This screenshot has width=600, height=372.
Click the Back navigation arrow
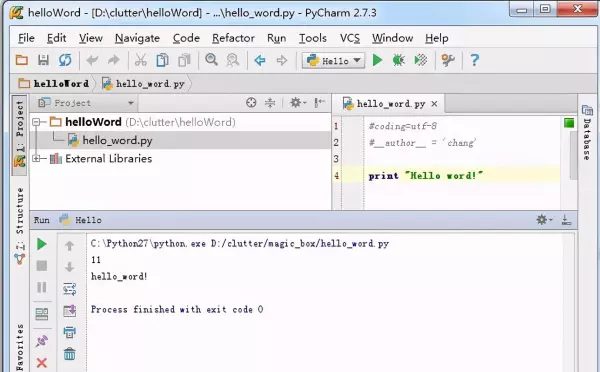coord(260,60)
